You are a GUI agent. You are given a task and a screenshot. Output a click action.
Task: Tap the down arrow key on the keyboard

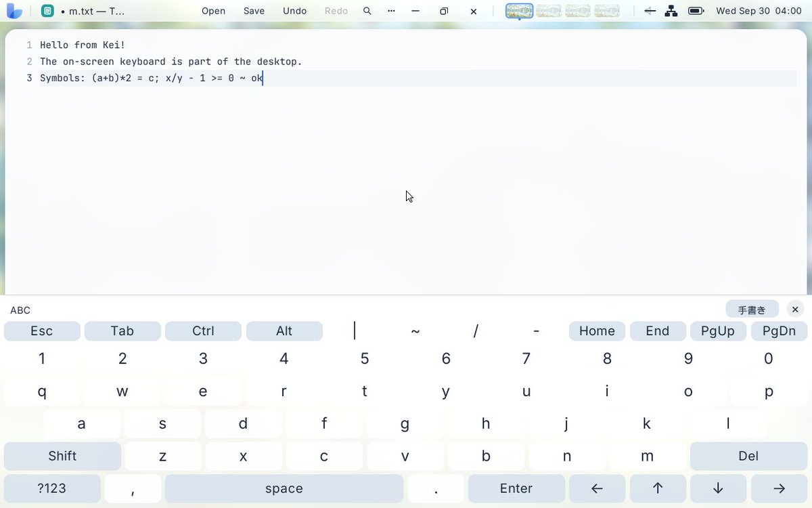pyautogui.click(x=718, y=488)
